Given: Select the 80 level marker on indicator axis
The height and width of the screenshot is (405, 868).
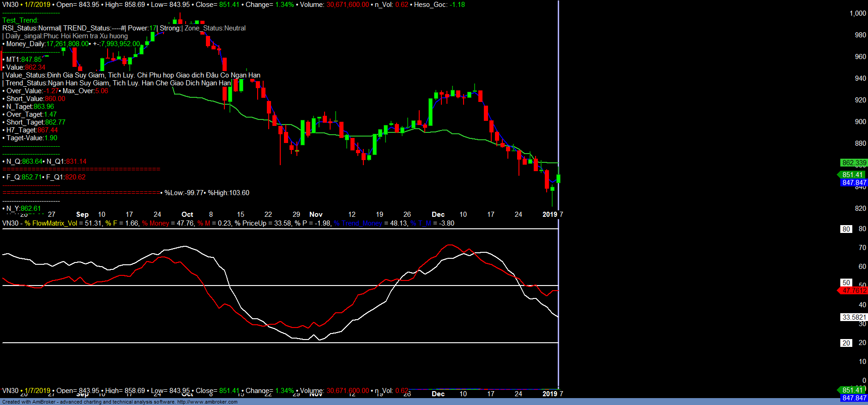Looking at the screenshot, I should pos(846,229).
